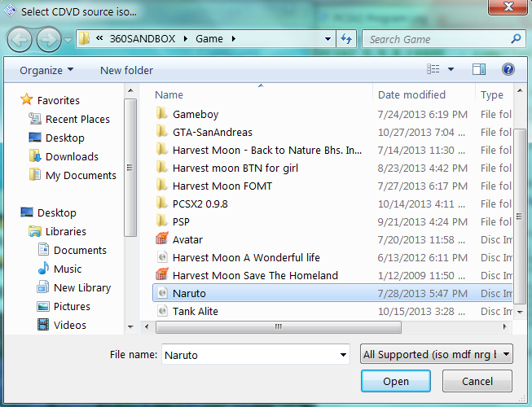Click the folder icon in the address bar
Screen dimensions: 532x407
pos(84,38)
